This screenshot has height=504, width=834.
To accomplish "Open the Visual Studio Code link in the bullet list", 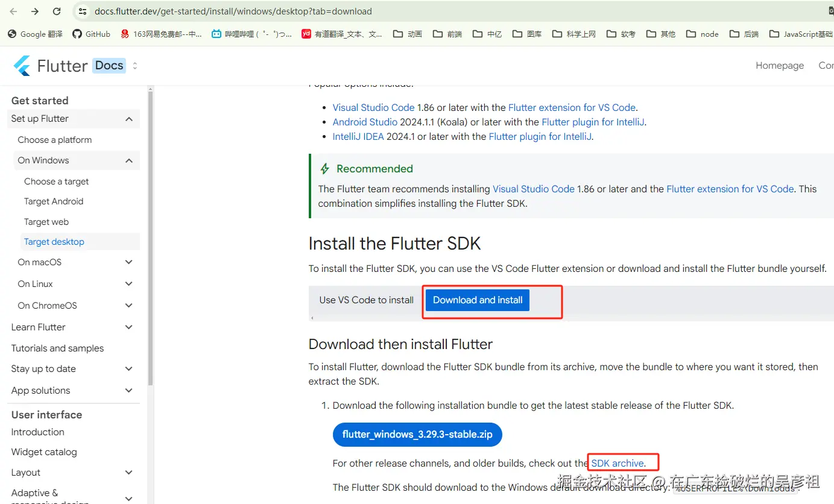I will point(374,107).
